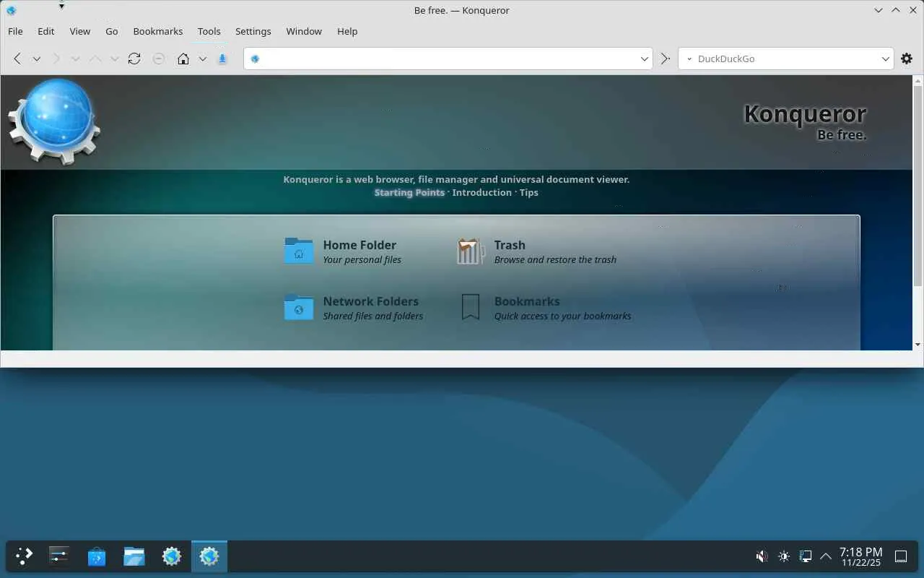Open the Bookmarks start page link

tap(527, 301)
